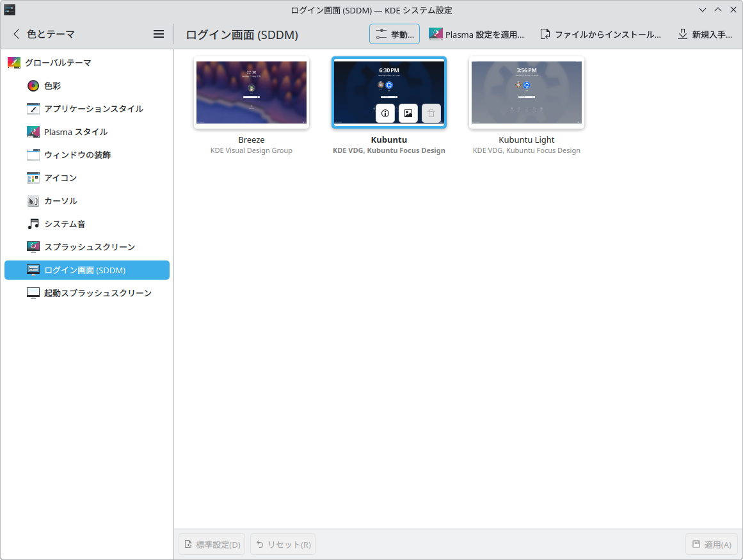Click the Kubuntu Light name label
The height and width of the screenshot is (560, 743).
527,140
